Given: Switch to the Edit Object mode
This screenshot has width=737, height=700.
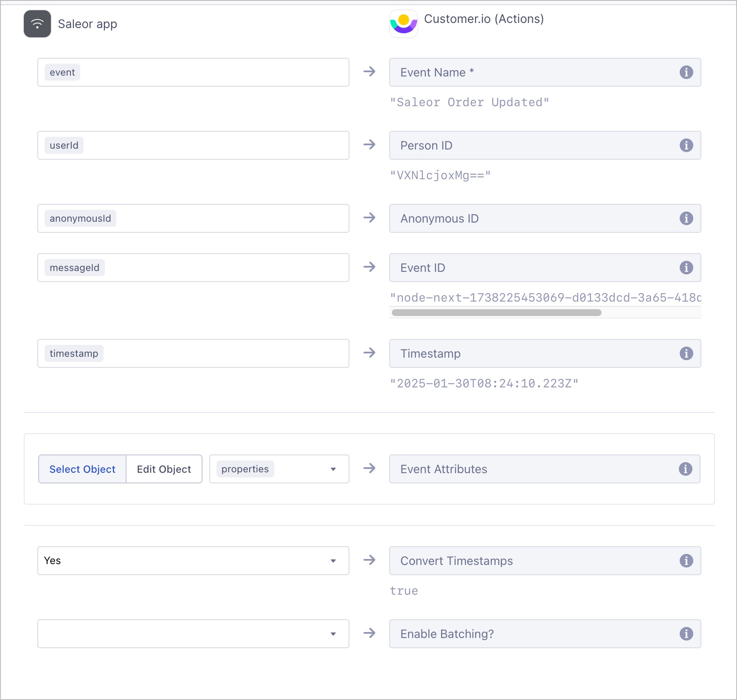Looking at the screenshot, I should (x=164, y=469).
